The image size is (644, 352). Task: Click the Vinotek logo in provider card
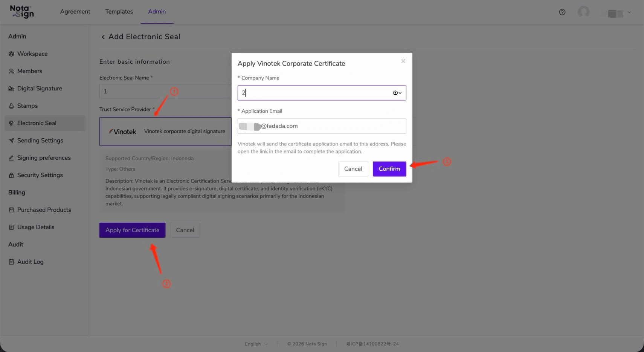click(x=122, y=132)
